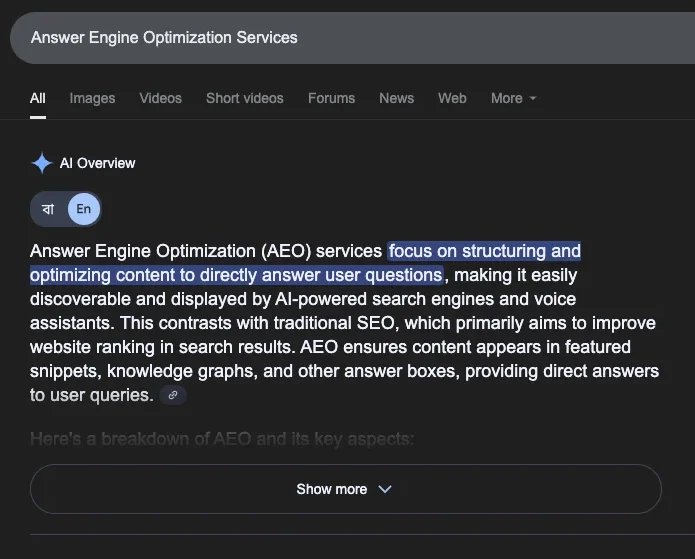Select the Web tab
The height and width of the screenshot is (559, 695).
pos(452,98)
